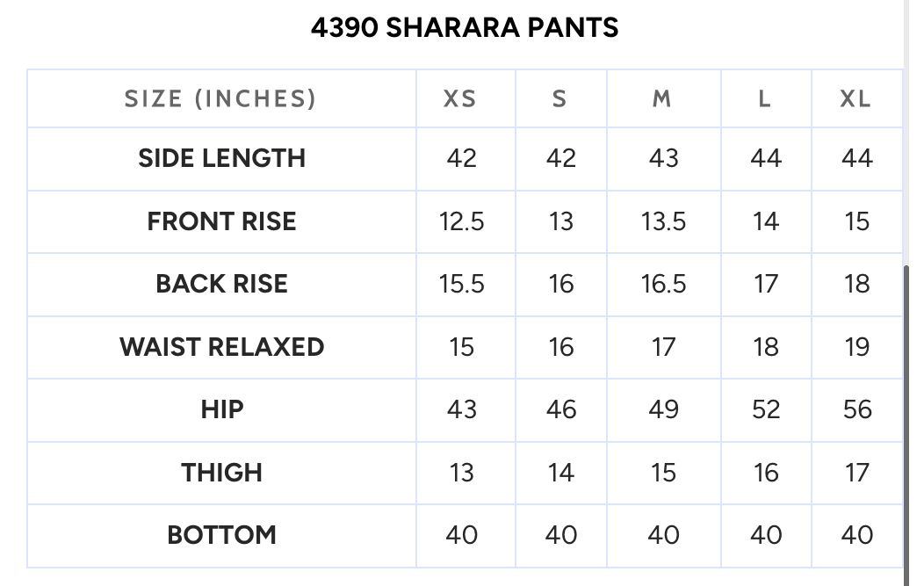Click the SIDE LENGTH row label
The width and height of the screenshot is (924, 586).
[221, 159]
